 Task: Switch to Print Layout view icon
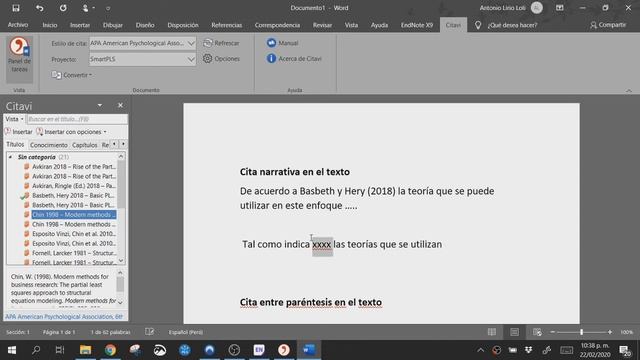[514, 332]
